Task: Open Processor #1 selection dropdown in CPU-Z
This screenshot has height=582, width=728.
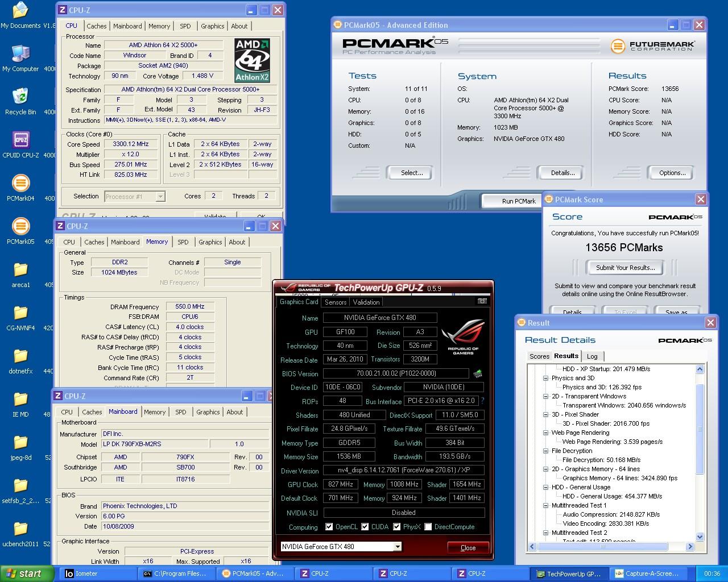Action: point(160,197)
